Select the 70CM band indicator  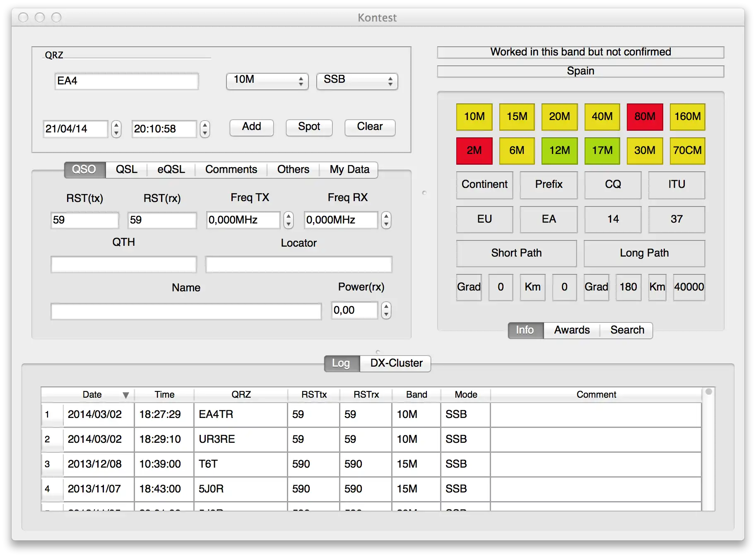coord(687,151)
